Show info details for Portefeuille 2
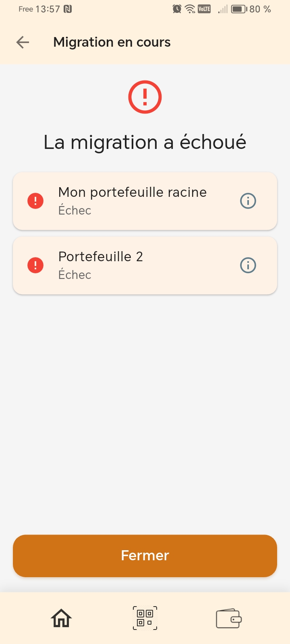The width and height of the screenshot is (290, 644). click(248, 265)
